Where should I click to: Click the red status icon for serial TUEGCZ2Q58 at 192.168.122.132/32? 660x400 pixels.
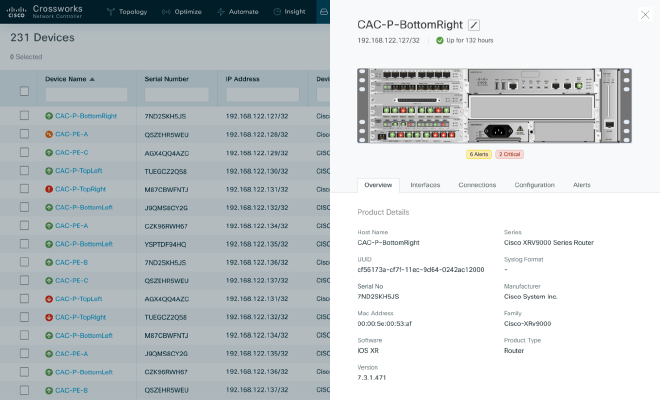tap(49, 317)
